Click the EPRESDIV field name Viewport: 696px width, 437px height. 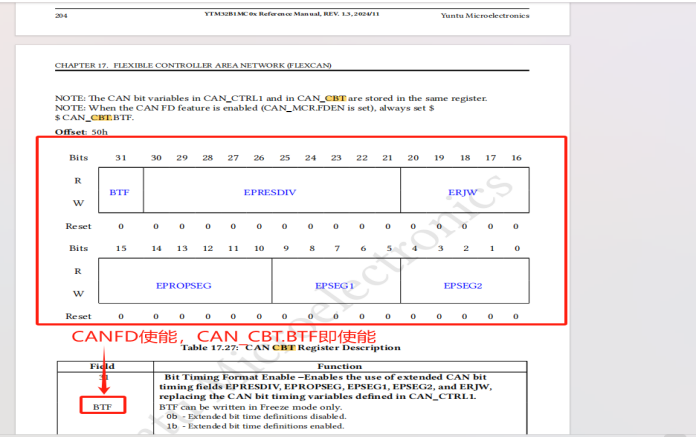[270, 192]
